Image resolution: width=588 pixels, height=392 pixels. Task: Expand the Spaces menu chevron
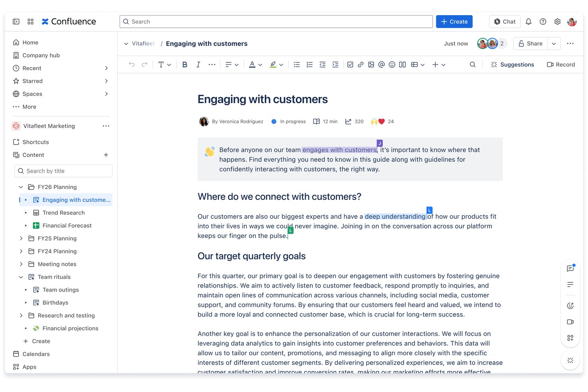(x=106, y=94)
